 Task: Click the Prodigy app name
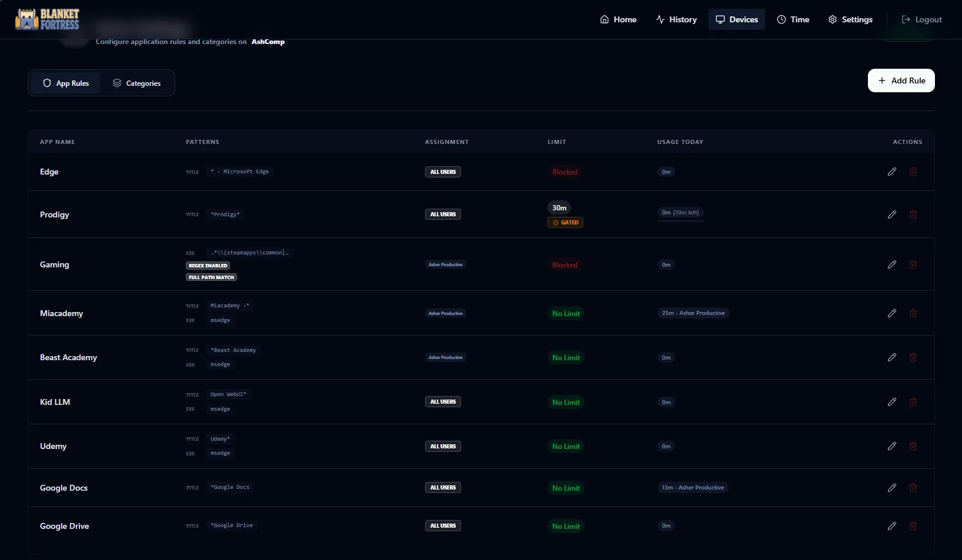pos(55,214)
